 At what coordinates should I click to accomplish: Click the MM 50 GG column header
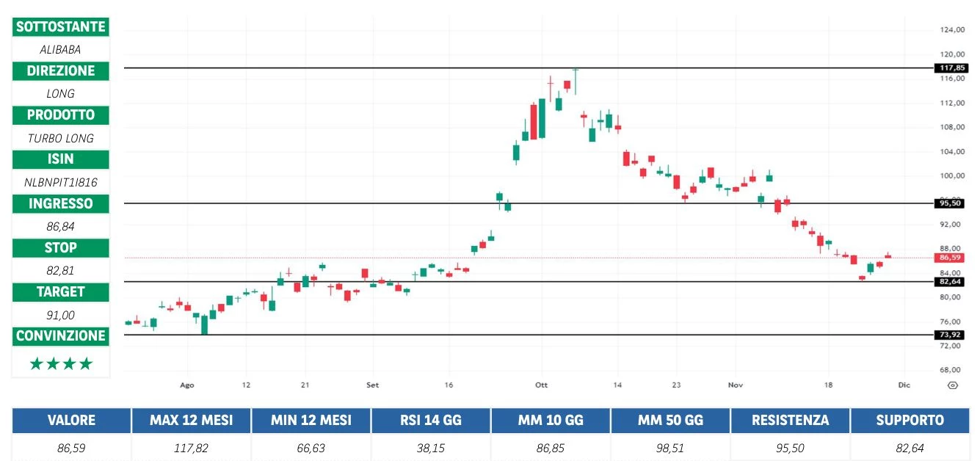pos(670,421)
